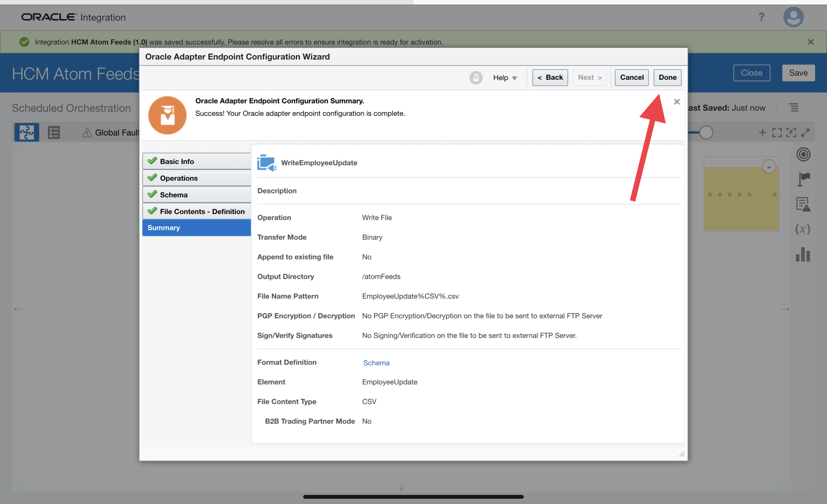The height and width of the screenshot is (504, 827).
Task: Switch to pseudo list view icon
Action: (54, 132)
